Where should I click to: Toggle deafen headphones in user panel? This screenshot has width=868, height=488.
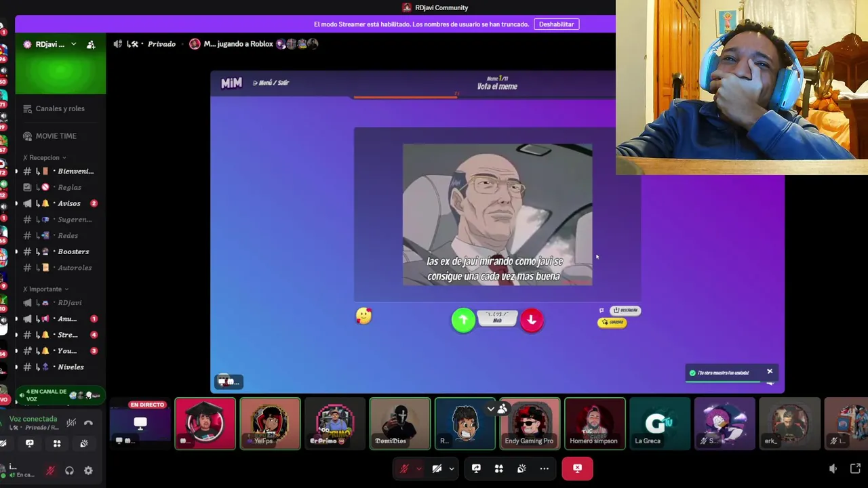click(x=69, y=470)
